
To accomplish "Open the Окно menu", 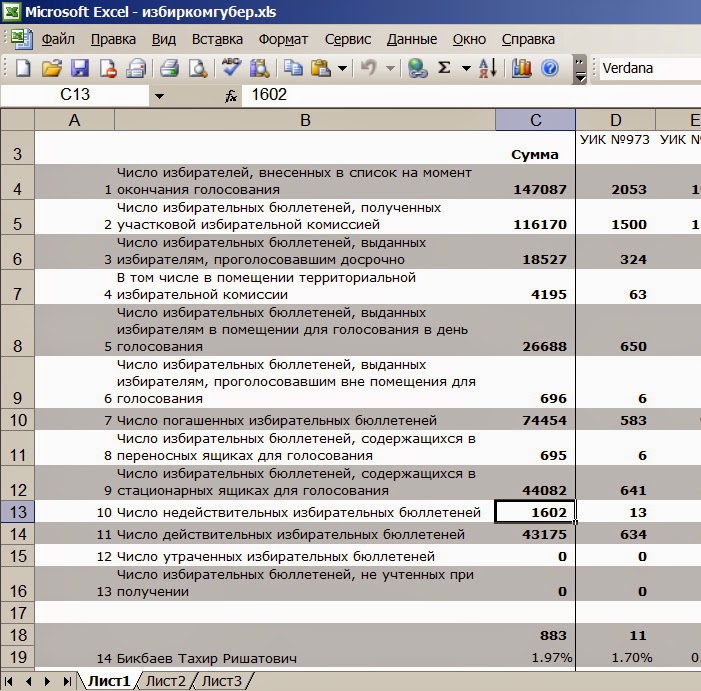I will tap(469, 39).
